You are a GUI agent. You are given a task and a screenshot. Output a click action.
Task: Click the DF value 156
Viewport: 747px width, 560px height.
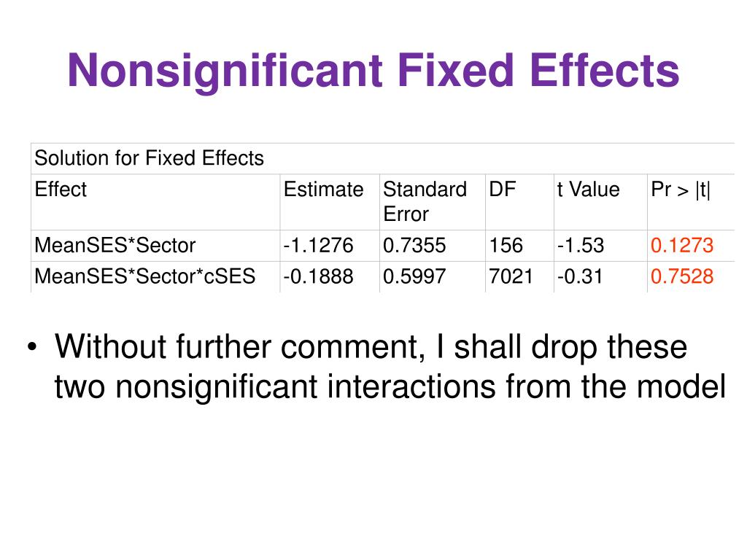506,246
